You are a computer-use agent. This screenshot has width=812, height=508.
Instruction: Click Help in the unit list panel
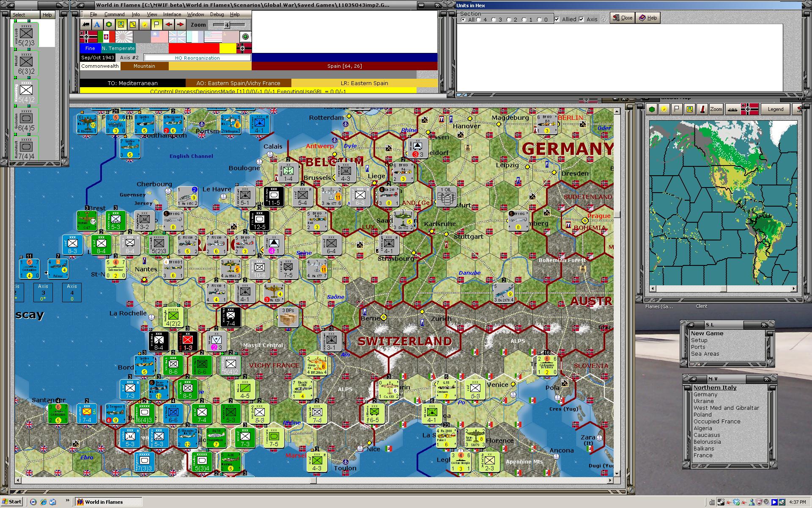47,14
